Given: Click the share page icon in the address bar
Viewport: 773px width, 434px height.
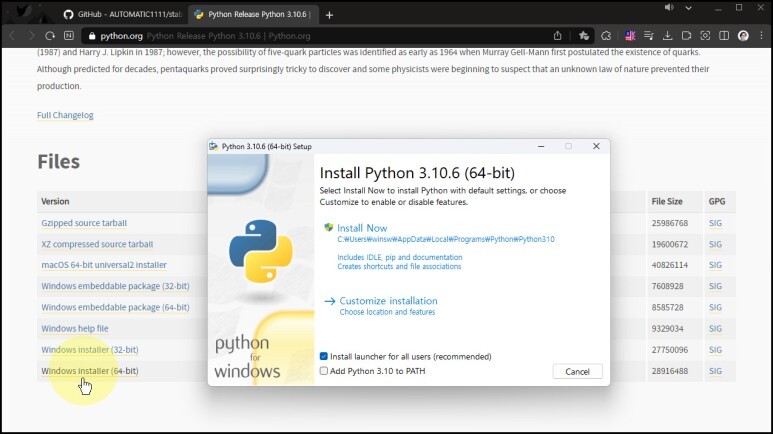Looking at the screenshot, I should tap(558, 36).
